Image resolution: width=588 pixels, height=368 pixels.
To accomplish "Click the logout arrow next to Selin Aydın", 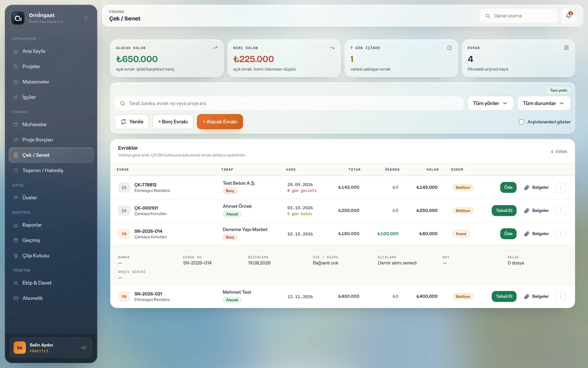I will click(x=83, y=348).
